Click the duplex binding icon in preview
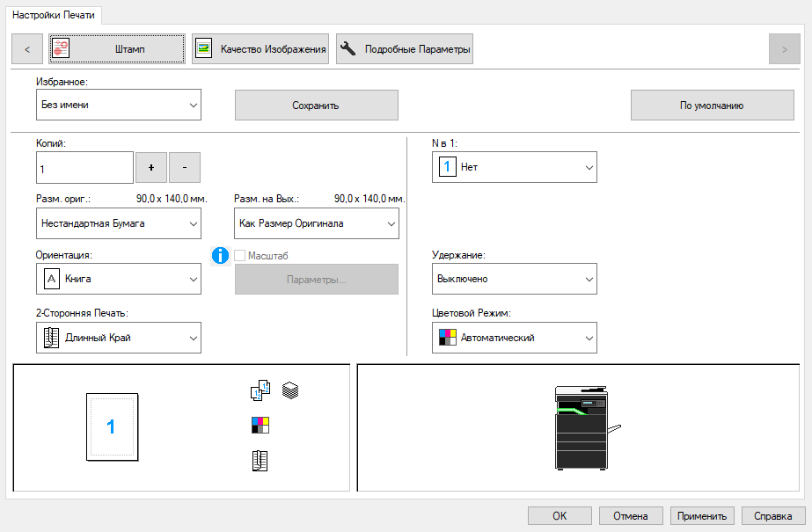812x532 pixels. [x=260, y=461]
